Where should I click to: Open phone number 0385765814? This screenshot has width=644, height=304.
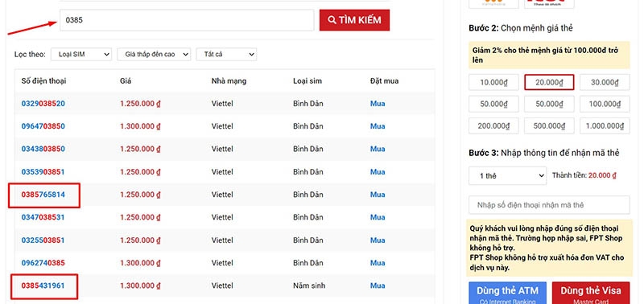[43, 195]
